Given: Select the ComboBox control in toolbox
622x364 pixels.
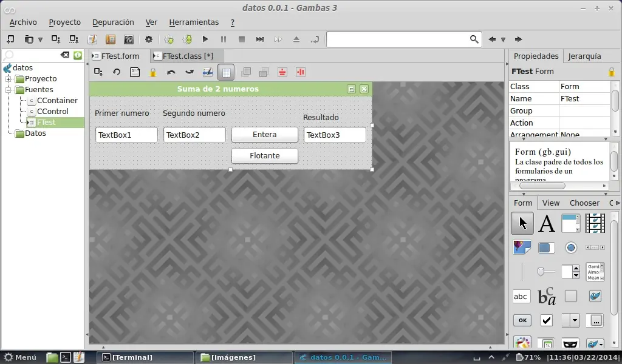Looking at the screenshot, I should click(571, 320).
